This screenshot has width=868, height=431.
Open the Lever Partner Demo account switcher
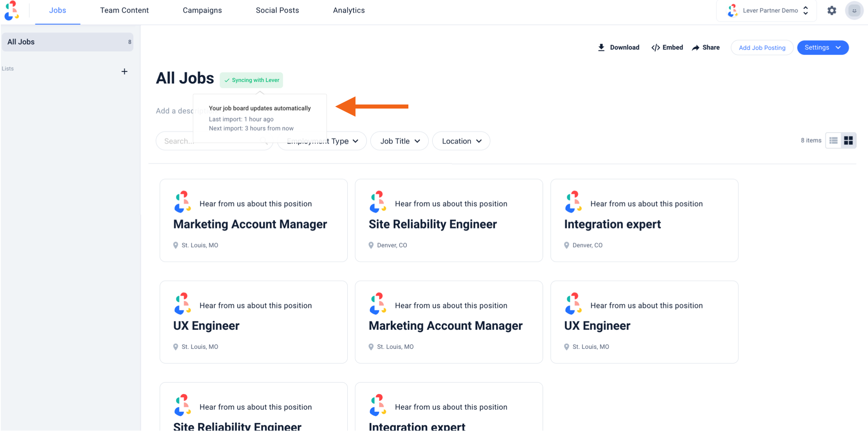767,11
